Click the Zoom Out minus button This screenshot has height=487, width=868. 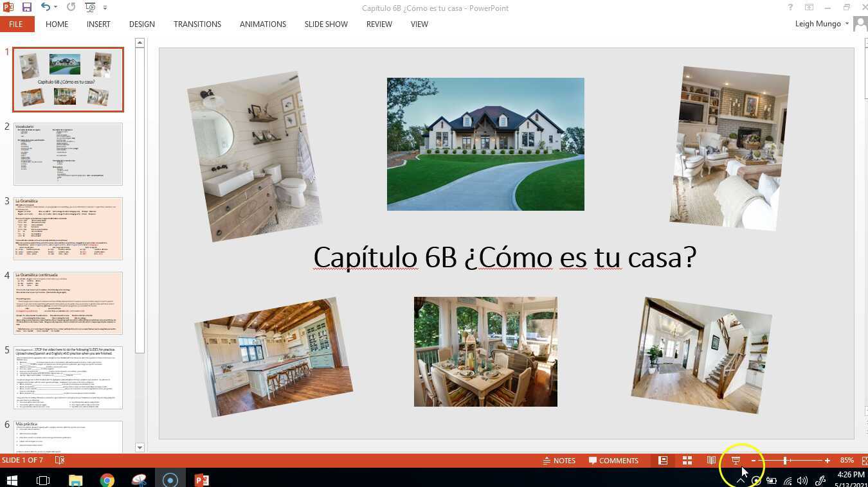753,460
